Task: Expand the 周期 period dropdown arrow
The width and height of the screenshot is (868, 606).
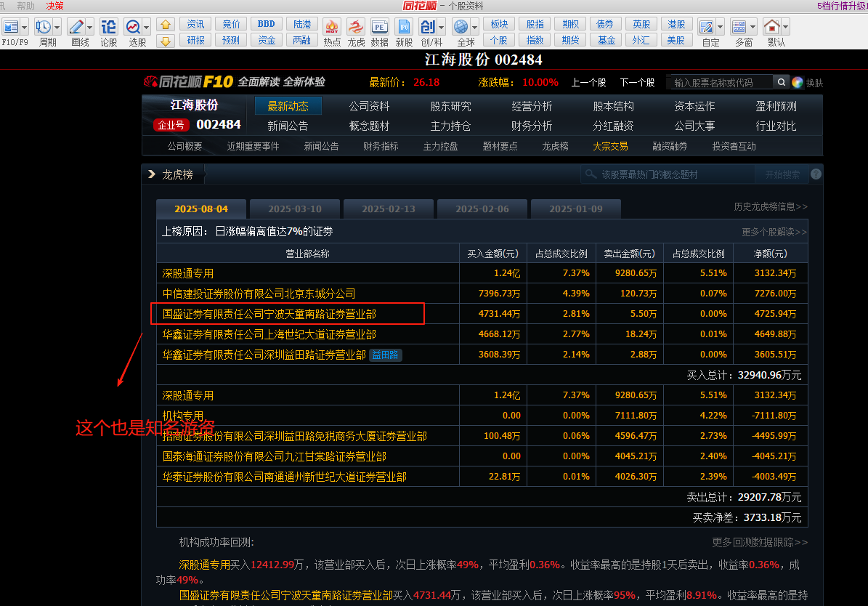Action: 57,27
